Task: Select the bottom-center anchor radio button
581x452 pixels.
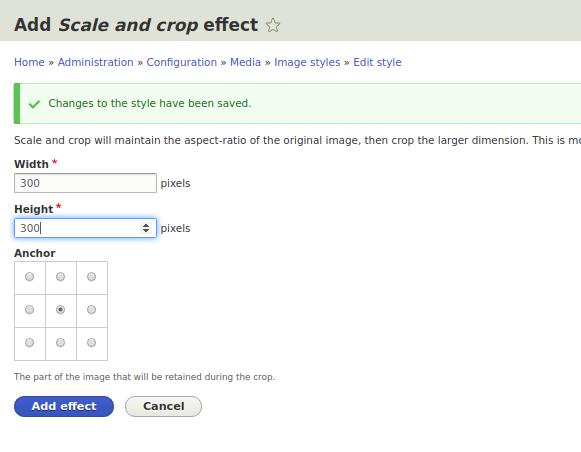Action: coord(60,343)
